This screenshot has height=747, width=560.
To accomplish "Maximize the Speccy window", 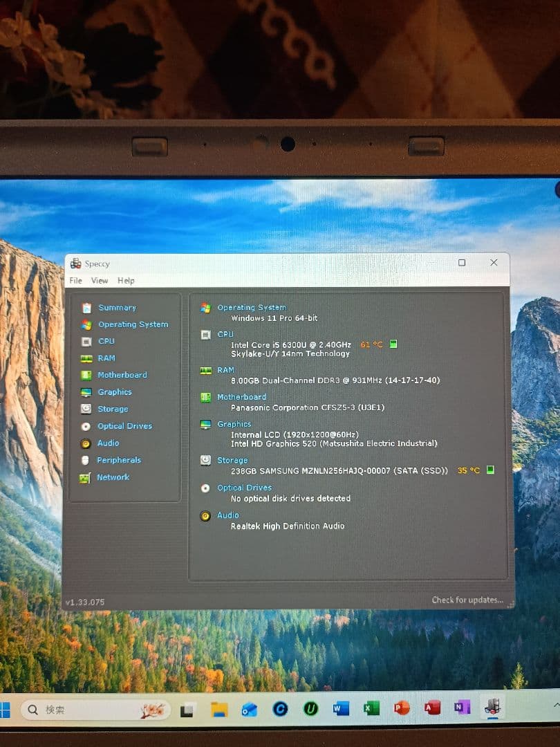I will pyautogui.click(x=462, y=263).
